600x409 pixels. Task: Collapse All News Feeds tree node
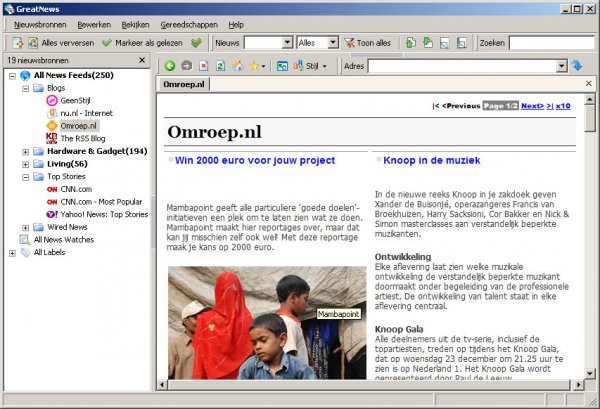pos(12,76)
